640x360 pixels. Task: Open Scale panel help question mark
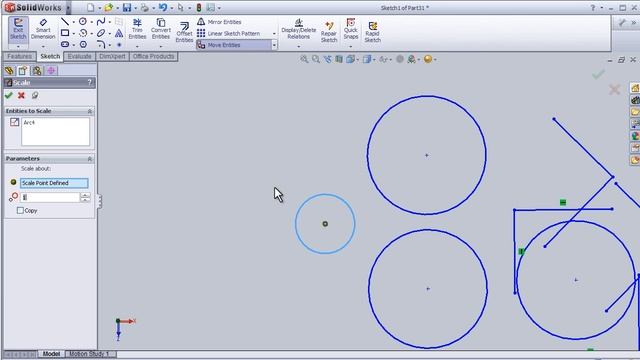89,82
